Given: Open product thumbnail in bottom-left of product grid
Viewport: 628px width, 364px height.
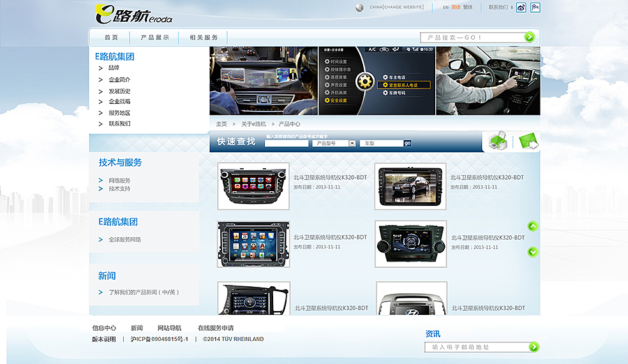Looking at the screenshot, I should click(254, 298).
